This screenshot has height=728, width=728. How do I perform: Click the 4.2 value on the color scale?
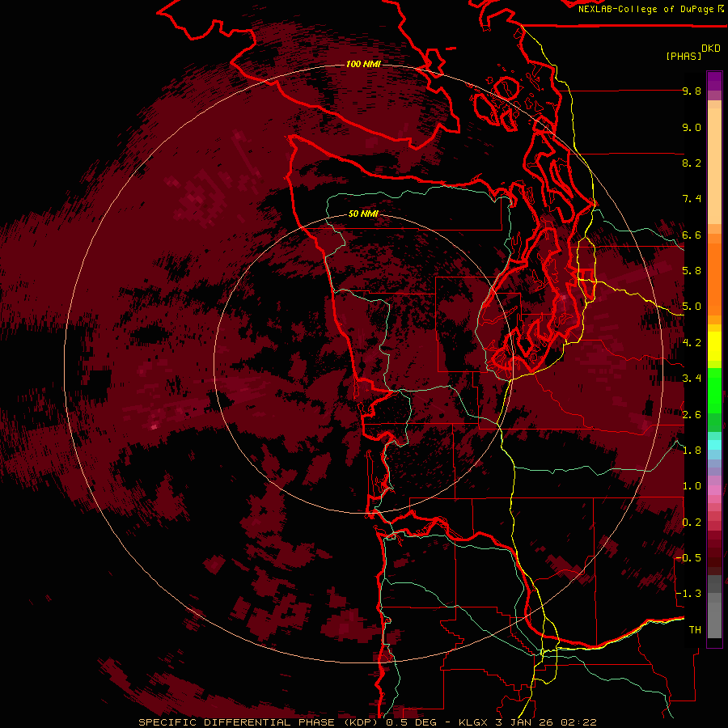(x=692, y=343)
